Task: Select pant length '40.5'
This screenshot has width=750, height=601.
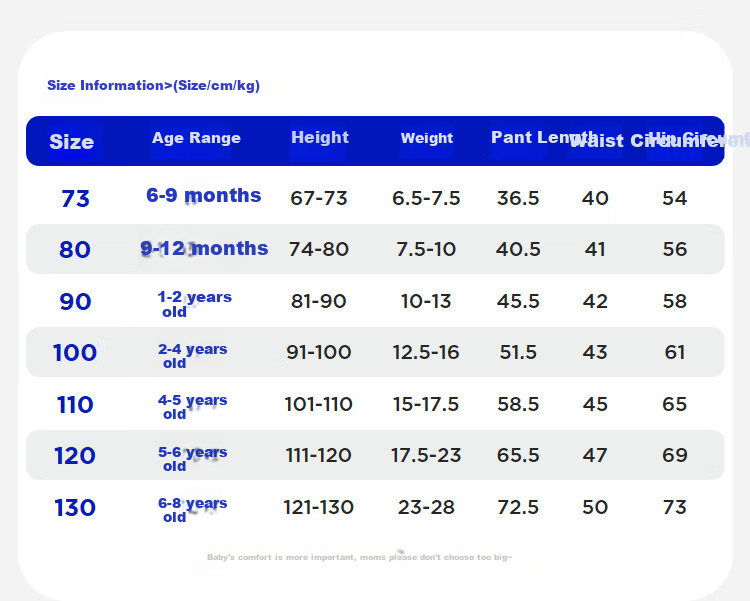Action: pyautogui.click(x=518, y=249)
